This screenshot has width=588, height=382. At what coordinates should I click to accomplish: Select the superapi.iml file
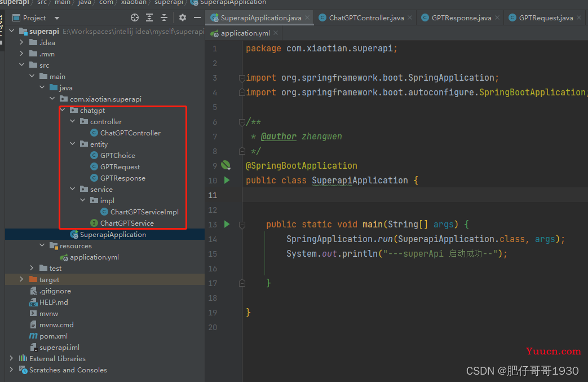59,347
